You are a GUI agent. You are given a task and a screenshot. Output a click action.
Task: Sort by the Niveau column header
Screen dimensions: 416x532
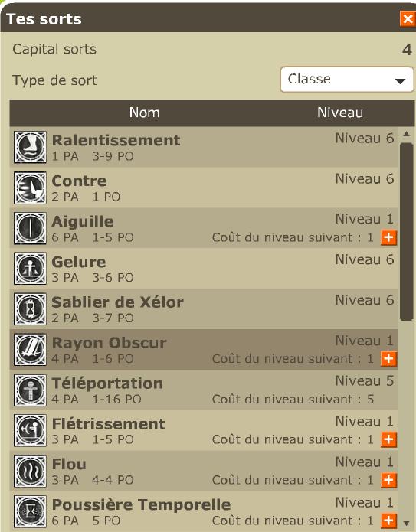pos(340,113)
